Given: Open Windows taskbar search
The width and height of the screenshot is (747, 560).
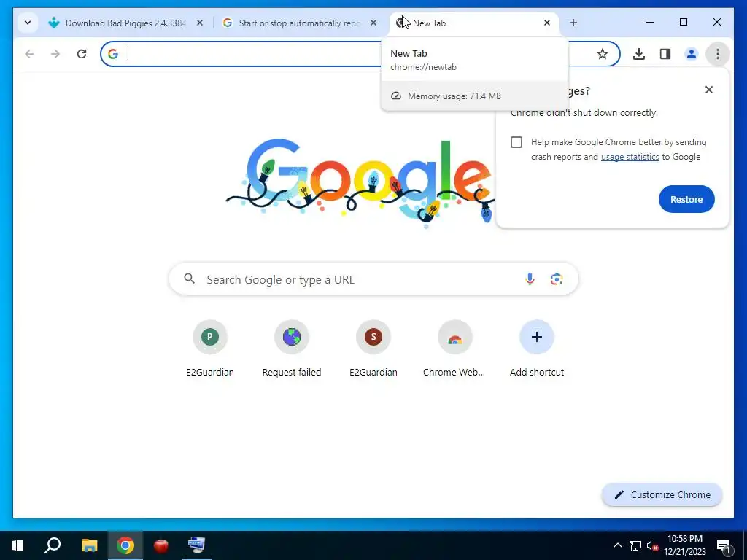Looking at the screenshot, I should 53,545.
